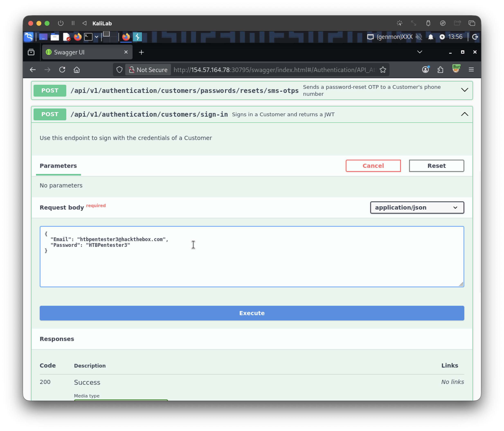504x431 pixels.
Task: Click the tracking protection shield icon
Action: (119, 70)
